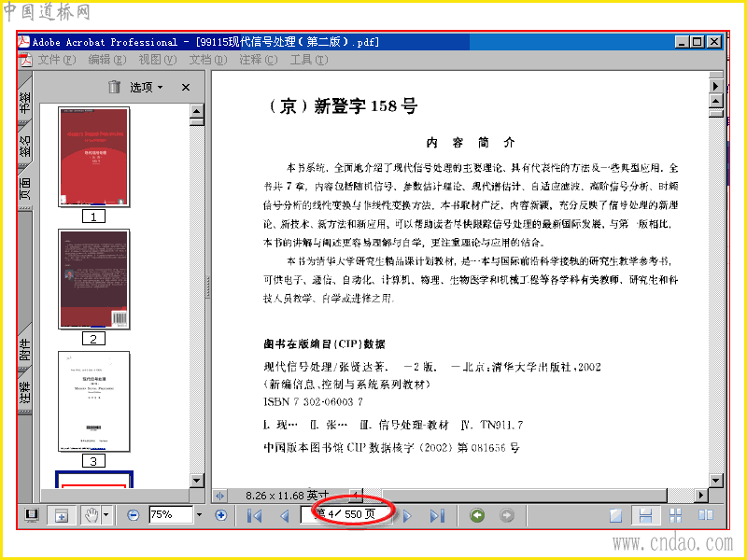Toggle continuous page layout icon
Viewport: 747px width, 560px height.
click(x=645, y=516)
